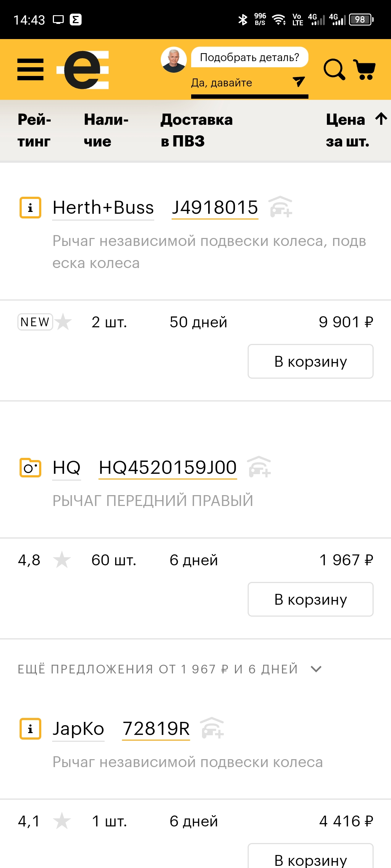The height and width of the screenshot is (868, 391).
Task: Sort by 'Доставка в ПВЗ' column
Action: pyautogui.click(x=197, y=130)
